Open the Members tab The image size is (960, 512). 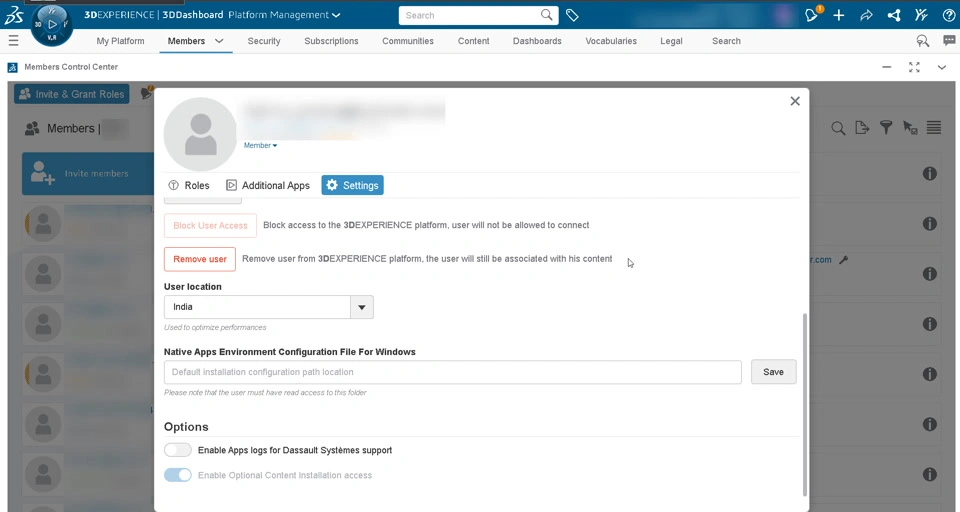186,41
